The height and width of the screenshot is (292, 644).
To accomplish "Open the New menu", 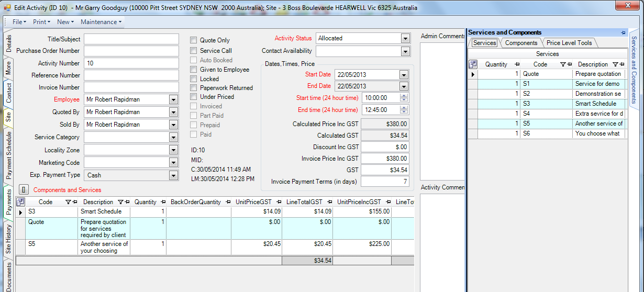I will pos(65,22).
